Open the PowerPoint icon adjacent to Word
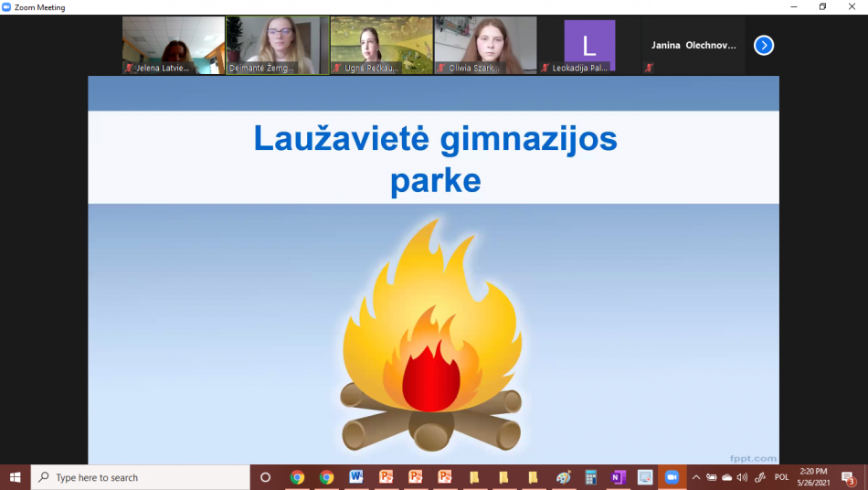The width and height of the screenshot is (868, 490). (x=386, y=477)
